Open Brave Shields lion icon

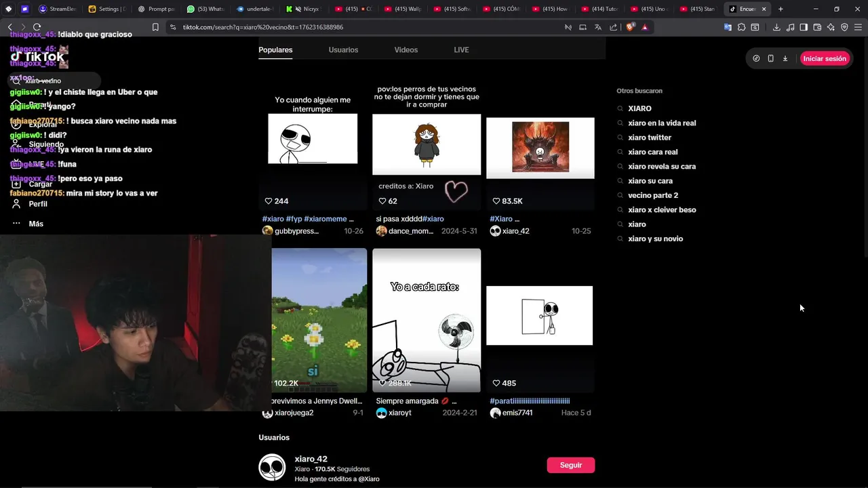[x=629, y=27]
